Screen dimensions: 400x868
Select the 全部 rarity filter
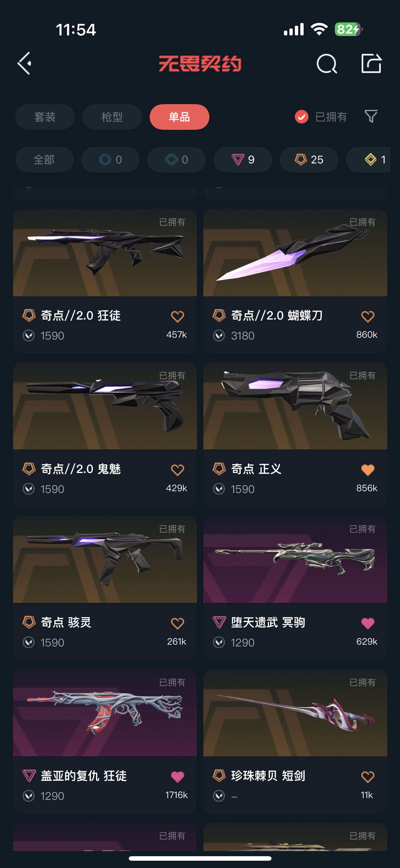45,160
